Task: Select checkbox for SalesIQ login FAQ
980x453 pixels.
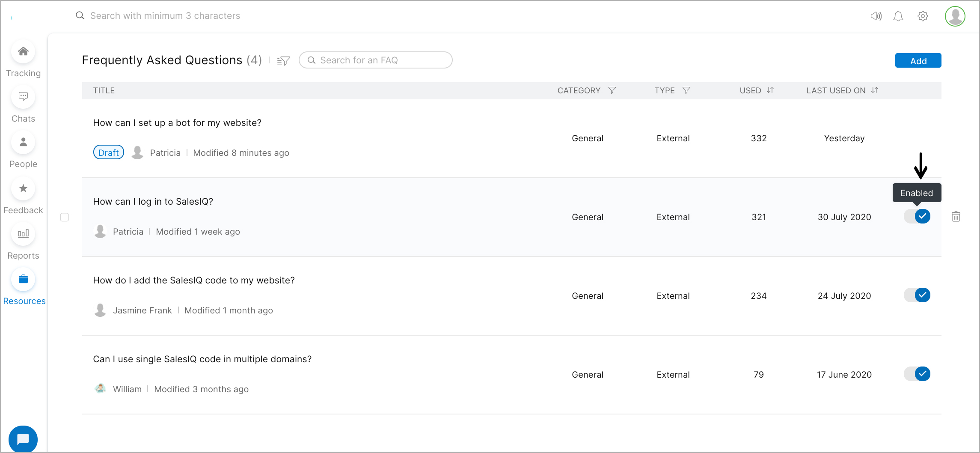Action: 65,217
